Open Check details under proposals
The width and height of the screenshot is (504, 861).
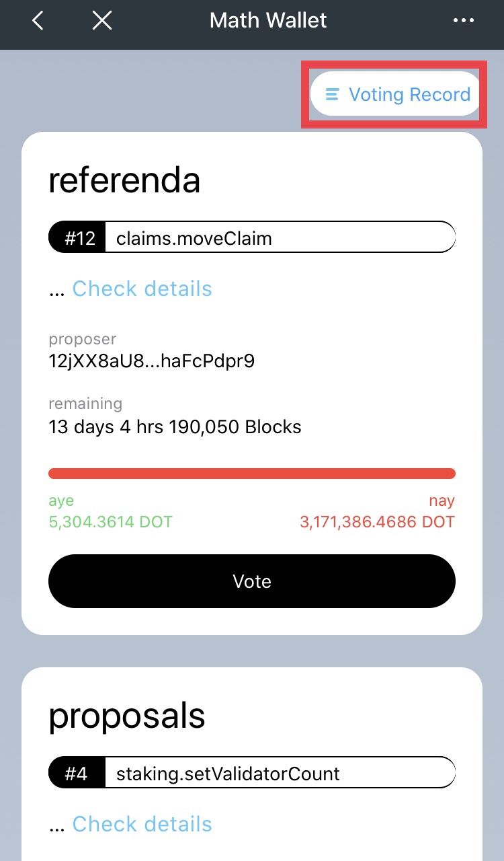142,824
